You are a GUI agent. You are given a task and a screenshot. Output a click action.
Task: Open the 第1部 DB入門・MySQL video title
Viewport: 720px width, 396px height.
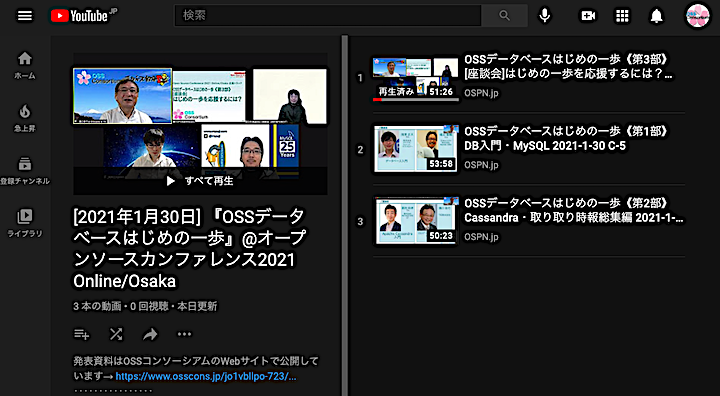566,138
